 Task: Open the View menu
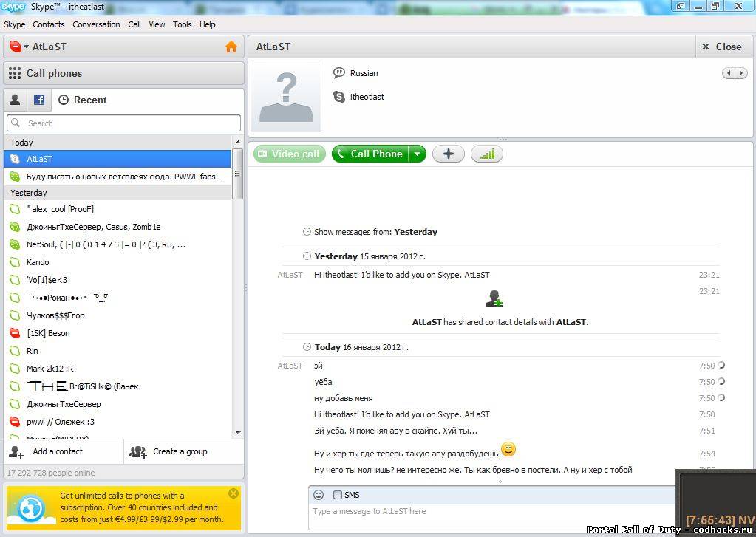[157, 24]
